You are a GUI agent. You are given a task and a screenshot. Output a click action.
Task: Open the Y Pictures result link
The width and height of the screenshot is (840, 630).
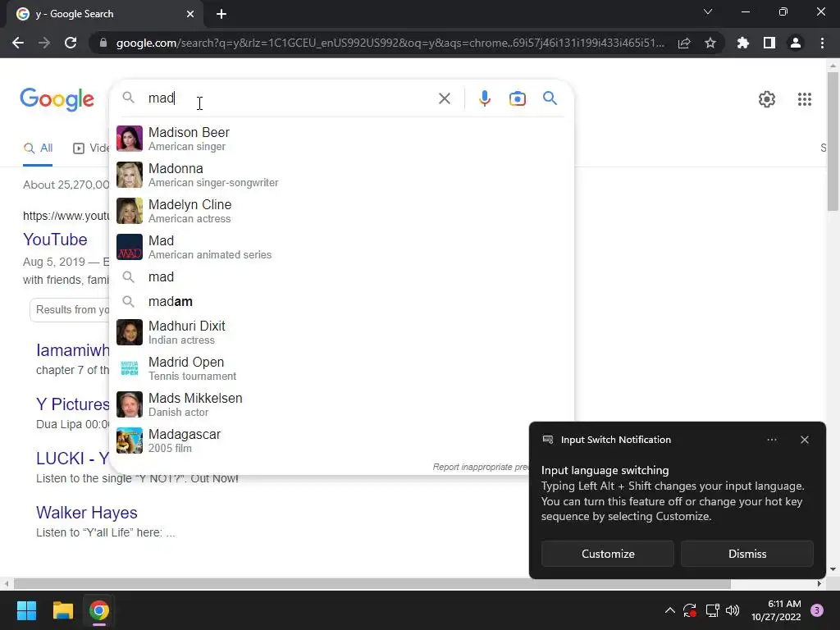(73, 404)
